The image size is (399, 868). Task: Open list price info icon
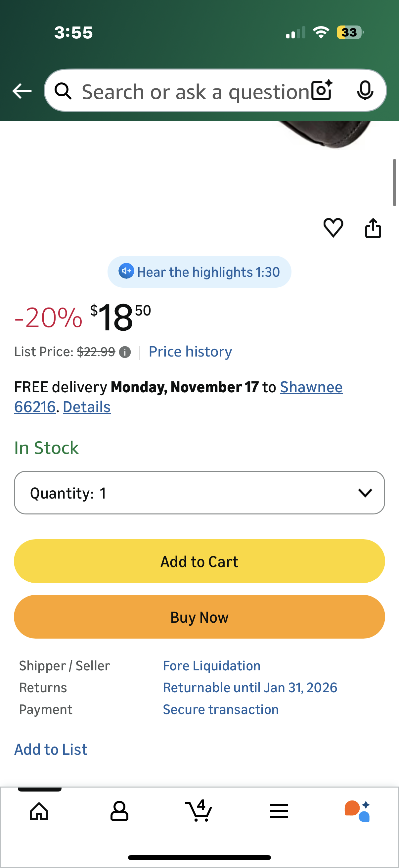click(x=125, y=352)
